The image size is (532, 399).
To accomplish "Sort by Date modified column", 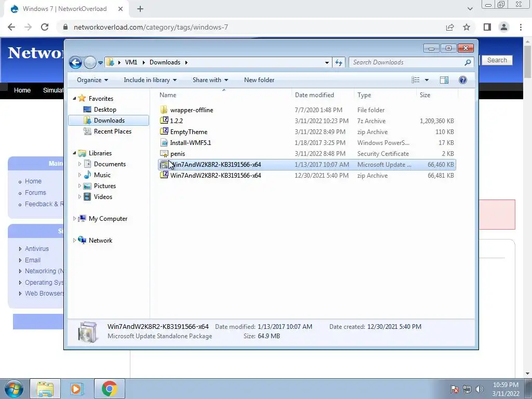I will click(323, 95).
